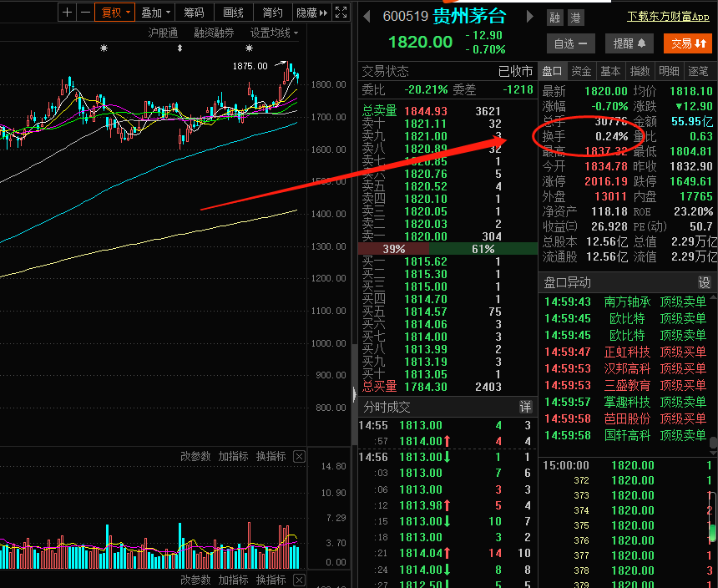Viewport: 718px width, 588px height.
Task: Switch to 基本 tab
Action: tap(610, 71)
